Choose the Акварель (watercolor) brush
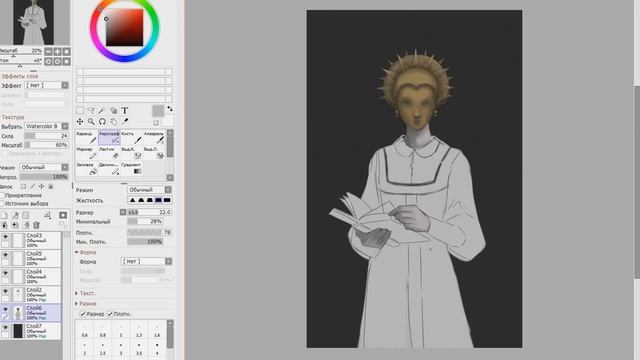This screenshot has height=360, width=640. click(154, 138)
